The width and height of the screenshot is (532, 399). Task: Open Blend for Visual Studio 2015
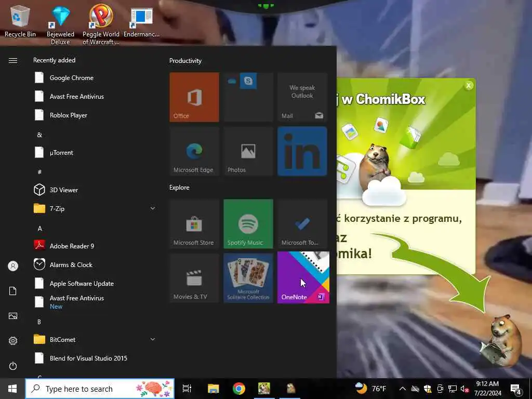(x=95, y=358)
